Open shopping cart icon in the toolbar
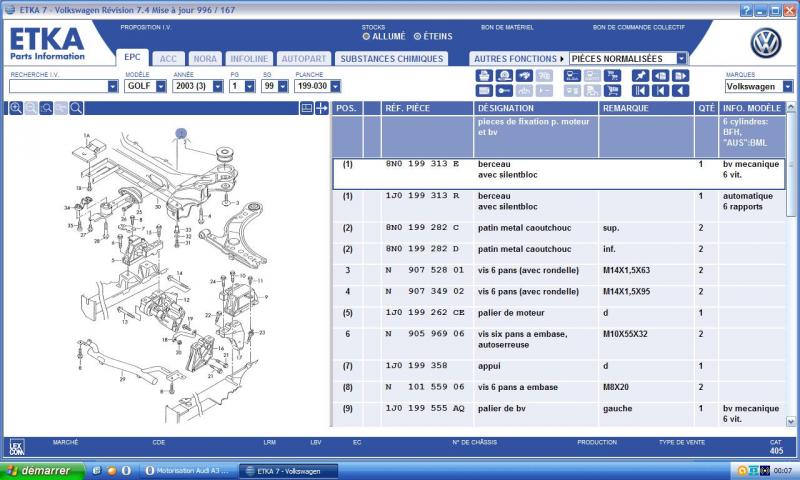800x480 pixels. (612, 91)
